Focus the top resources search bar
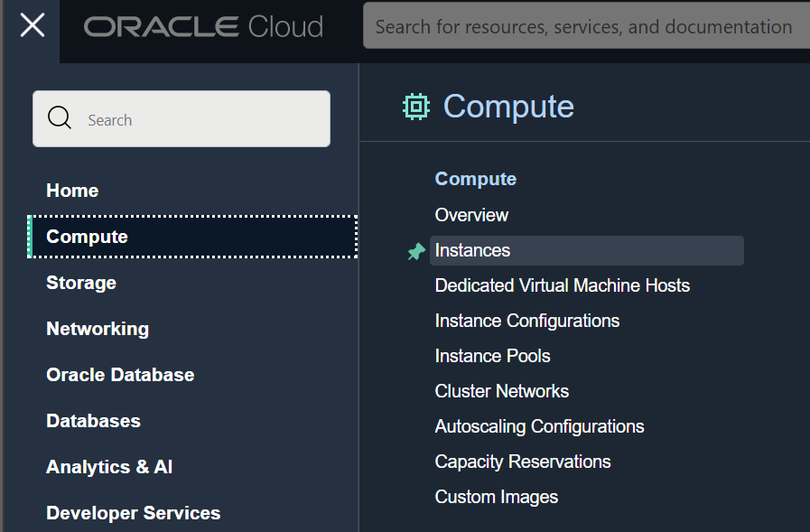Viewport: 810px width, 532px height. pyautogui.click(x=586, y=26)
